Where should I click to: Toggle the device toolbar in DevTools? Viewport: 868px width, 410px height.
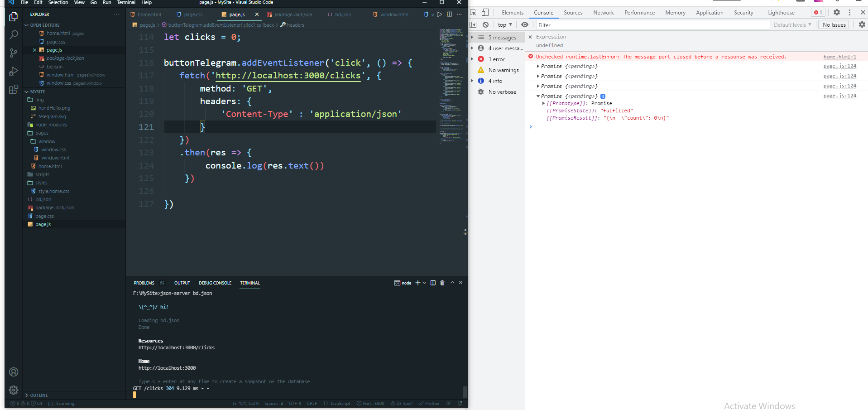(x=485, y=13)
